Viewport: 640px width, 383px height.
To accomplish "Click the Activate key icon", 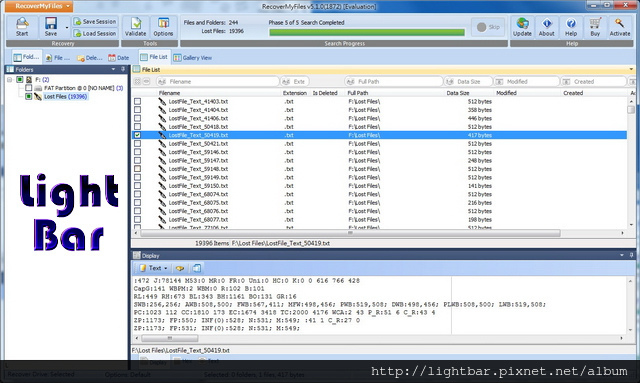I will pos(620,27).
